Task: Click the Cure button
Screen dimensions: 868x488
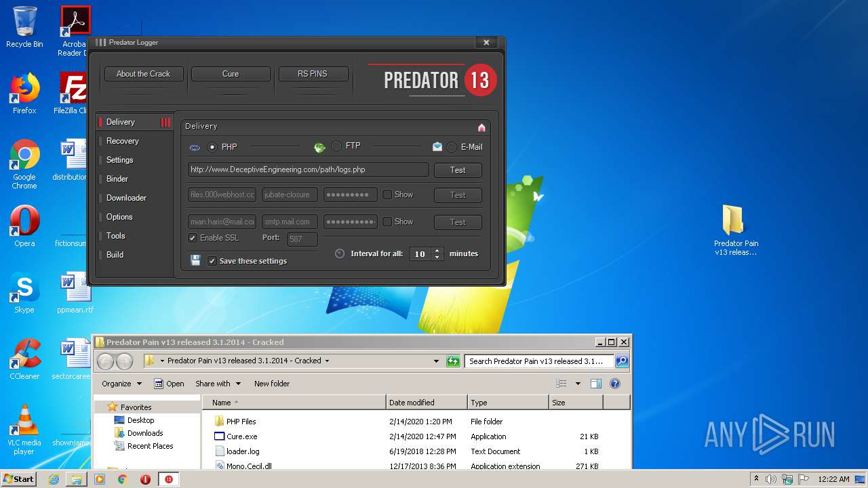Action: [231, 74]
